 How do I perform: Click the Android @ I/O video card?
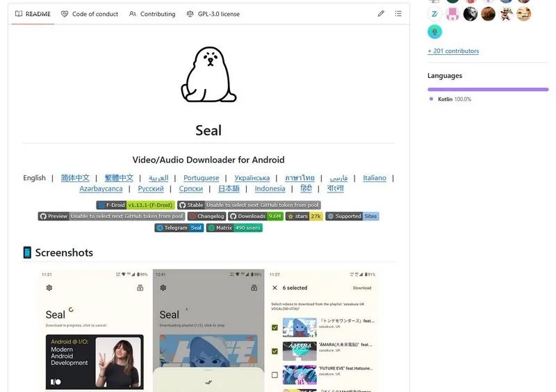tap(95, 362)
